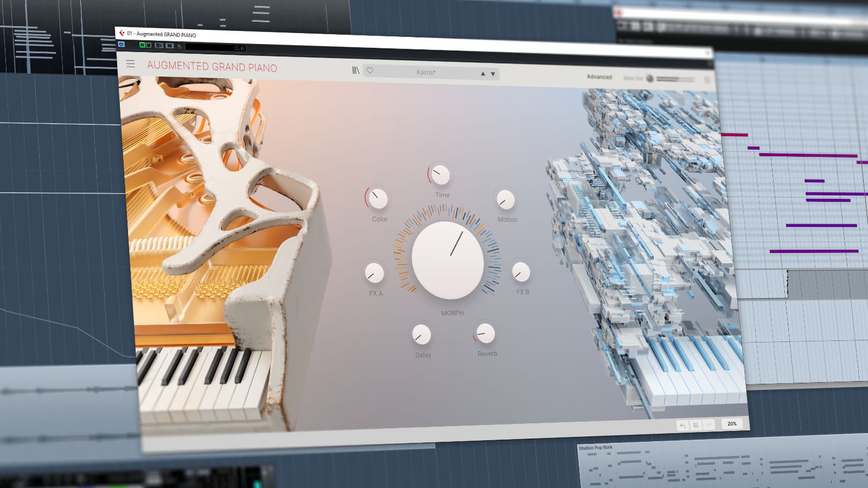Image resolution: width=868 pixels, height=488 pixels.
Task: Open the preset library browser icon
Action: [x=356, y=71]
